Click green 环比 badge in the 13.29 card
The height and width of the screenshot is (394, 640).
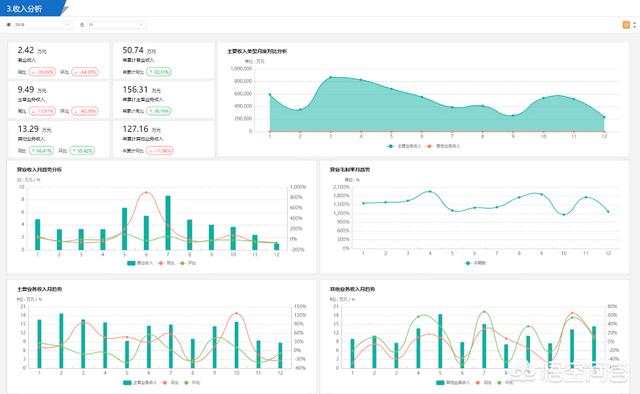point(82,151)
